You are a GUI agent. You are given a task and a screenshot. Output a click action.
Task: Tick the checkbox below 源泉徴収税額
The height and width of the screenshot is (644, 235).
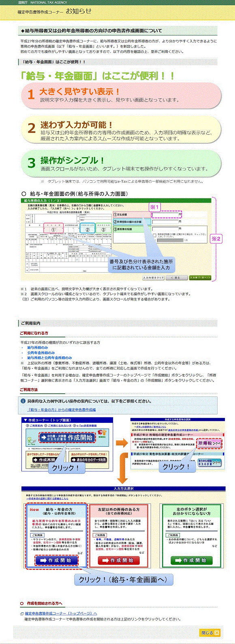(x=154, y=235)
